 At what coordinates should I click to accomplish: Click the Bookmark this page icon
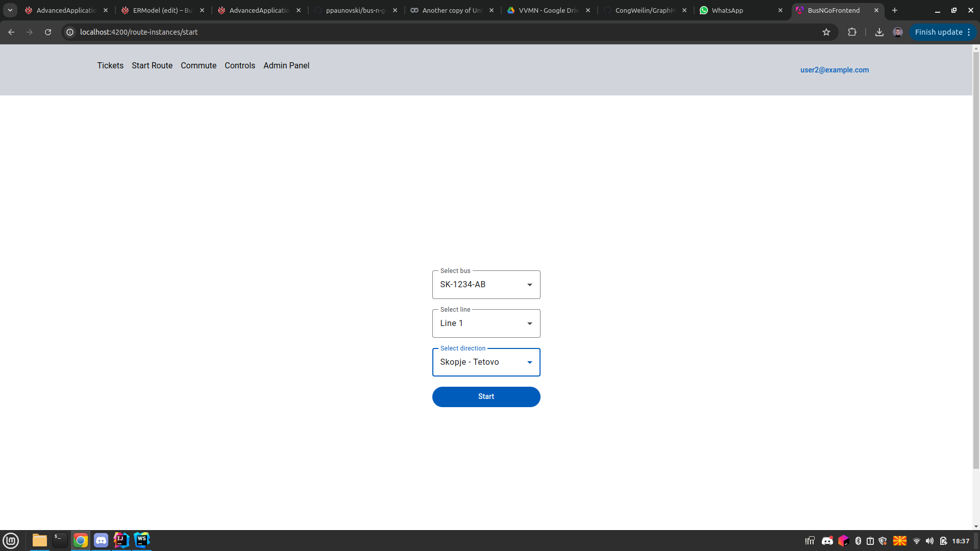826,32
